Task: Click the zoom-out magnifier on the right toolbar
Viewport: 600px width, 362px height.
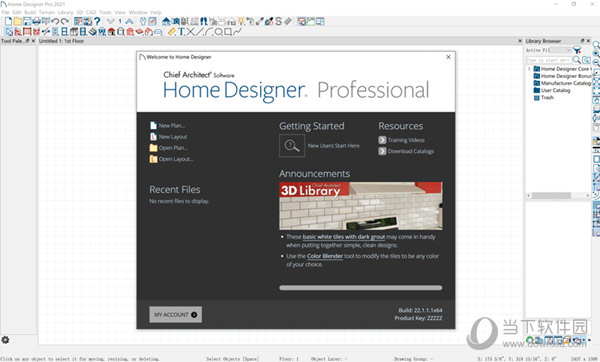Action: point(596,63)
